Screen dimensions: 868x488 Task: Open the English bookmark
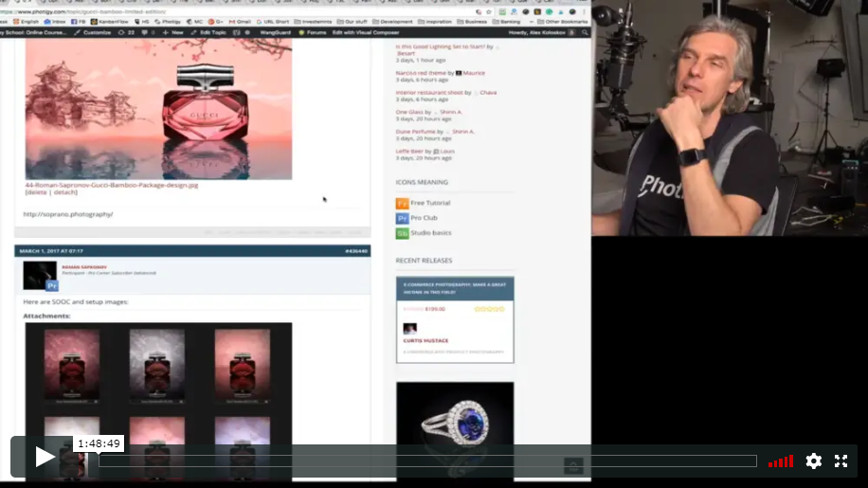pyautogui.click(x=26, y=22)
